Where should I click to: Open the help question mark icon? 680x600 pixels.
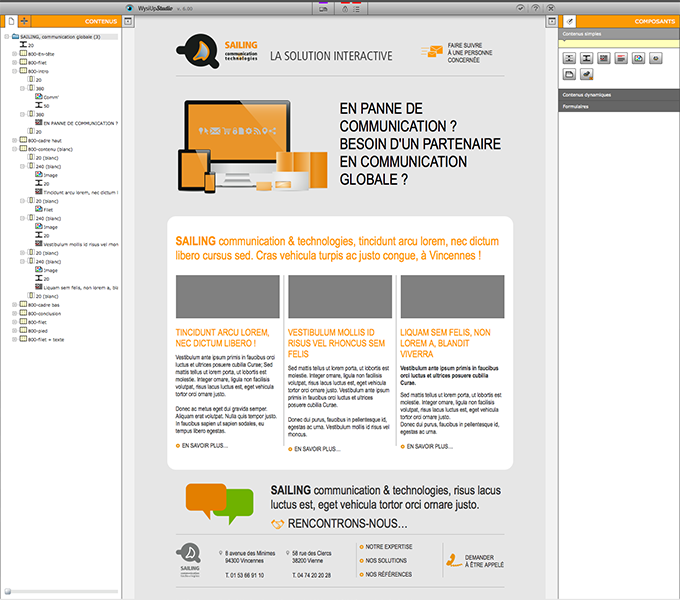[536, 8]
